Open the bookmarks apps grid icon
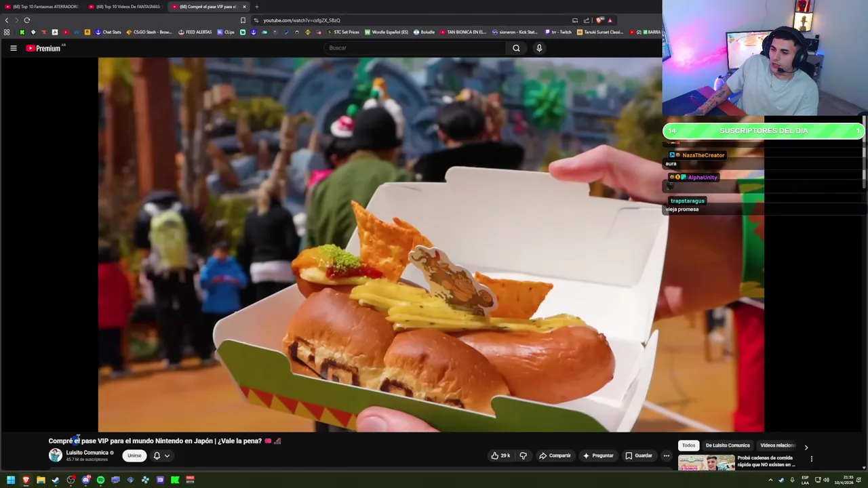This screenshot has height=488, width=868. tap(7, 32)
